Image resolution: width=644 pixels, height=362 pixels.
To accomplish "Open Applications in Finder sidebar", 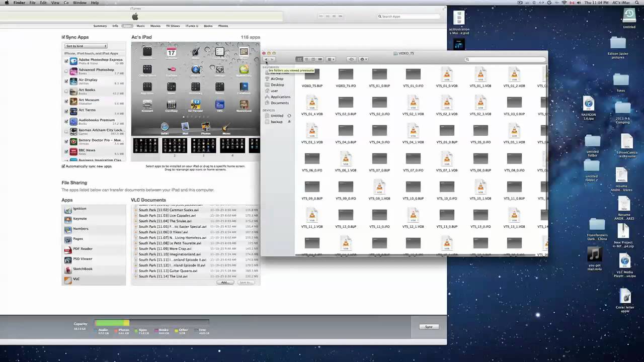I will (280, 97).
